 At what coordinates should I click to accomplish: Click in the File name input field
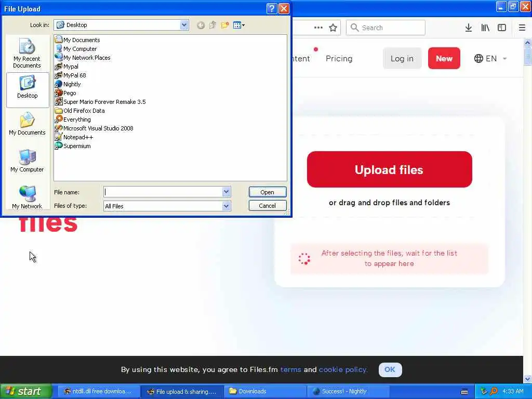(163, 192)
